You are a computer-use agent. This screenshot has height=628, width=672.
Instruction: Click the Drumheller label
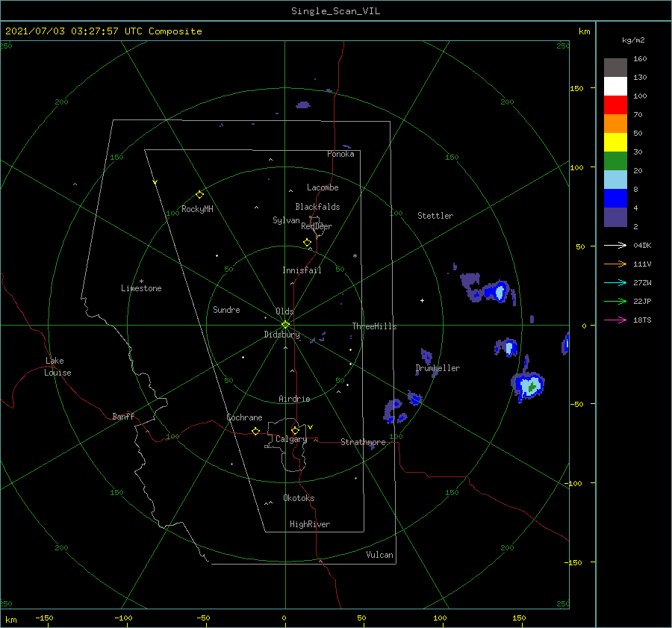(x=438, y=368)
